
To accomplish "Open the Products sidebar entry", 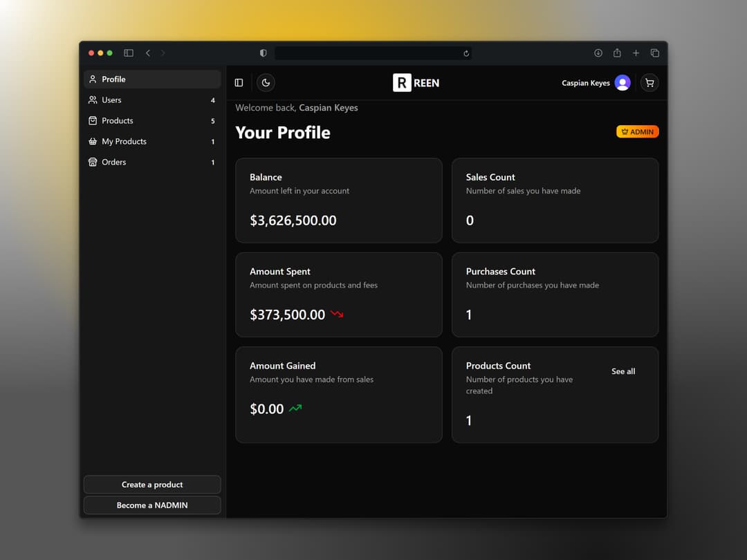I will (152, 120).
